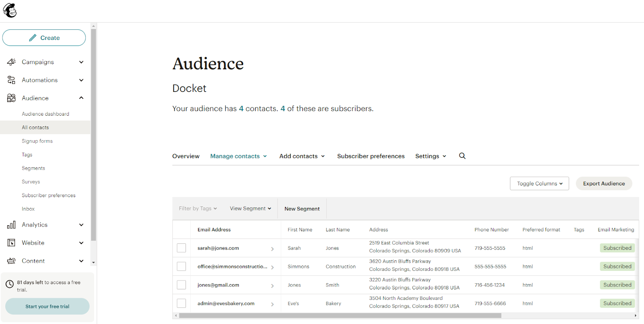The height and width of the screenshot is (324, 644).
Task: Open Audience dashboard in sidebar
Action: pos(45,114)
